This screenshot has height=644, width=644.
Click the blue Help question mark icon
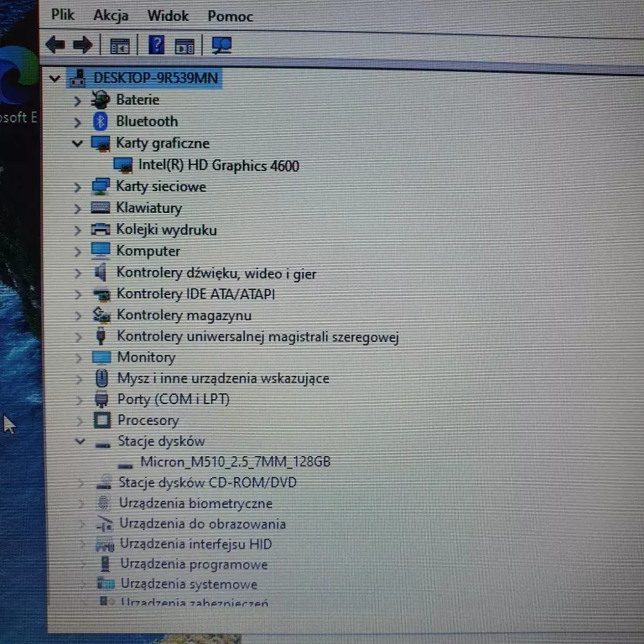[x=156, y=44]
